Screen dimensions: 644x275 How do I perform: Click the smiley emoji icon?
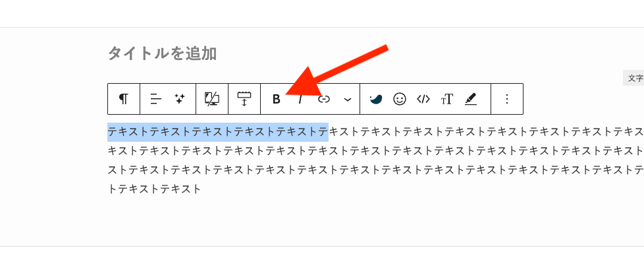click(x=400, y=99)
